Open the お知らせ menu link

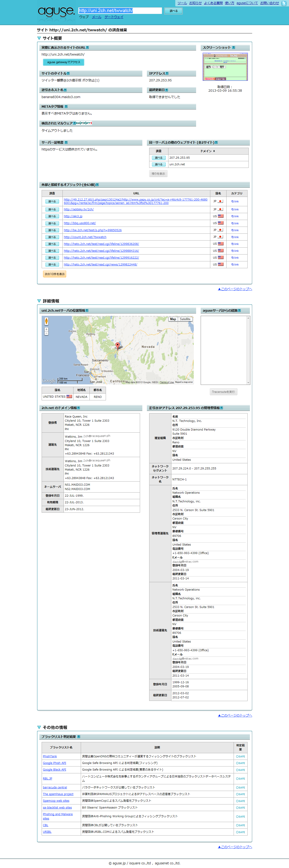pyautogui.click(x=195, y=3)
